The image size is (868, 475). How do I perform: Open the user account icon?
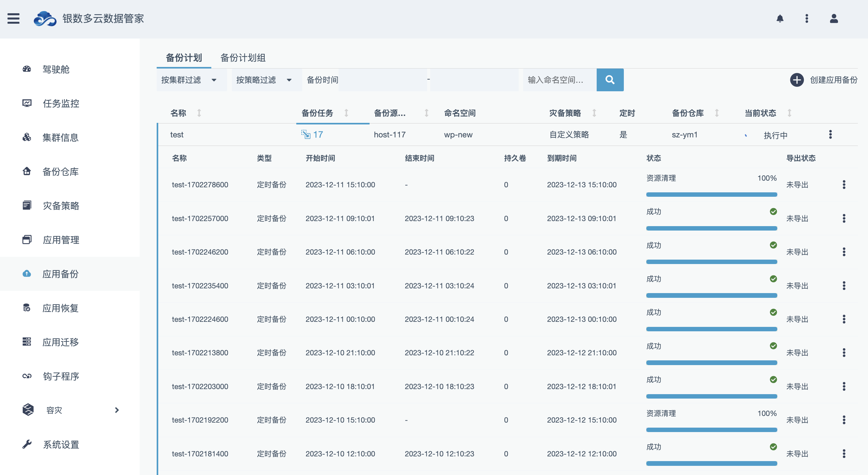834,19
